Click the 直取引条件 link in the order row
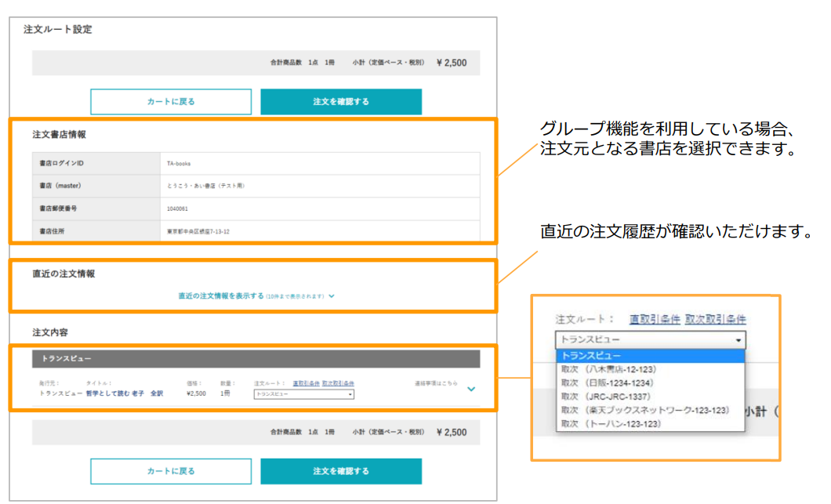Screen dimensions: 831x504 [x=307, y=383]
